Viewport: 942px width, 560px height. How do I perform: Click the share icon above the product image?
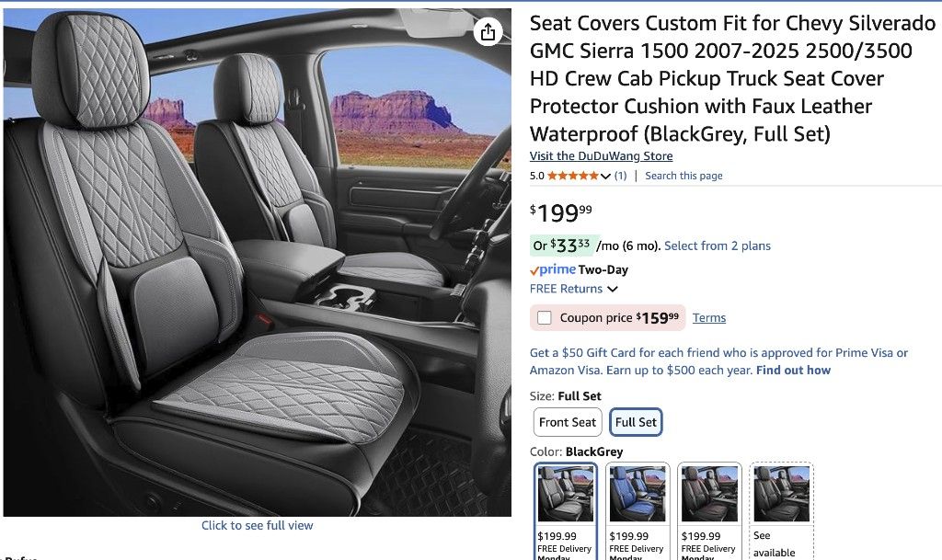click(487, 31)
